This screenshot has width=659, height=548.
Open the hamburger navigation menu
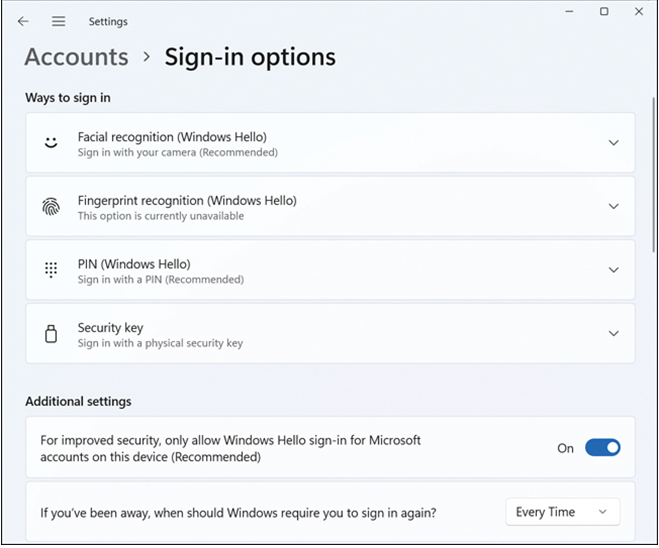coord(58,21)
